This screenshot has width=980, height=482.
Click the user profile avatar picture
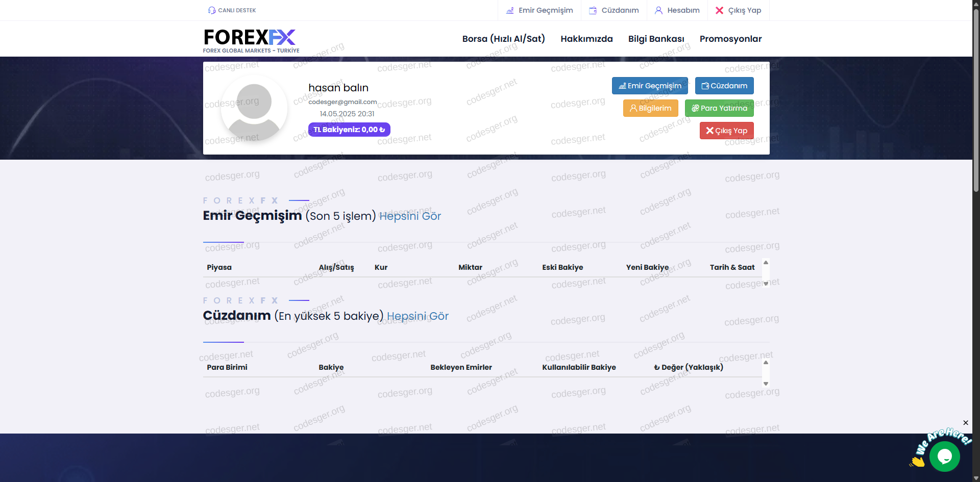(x=254, y=109)
